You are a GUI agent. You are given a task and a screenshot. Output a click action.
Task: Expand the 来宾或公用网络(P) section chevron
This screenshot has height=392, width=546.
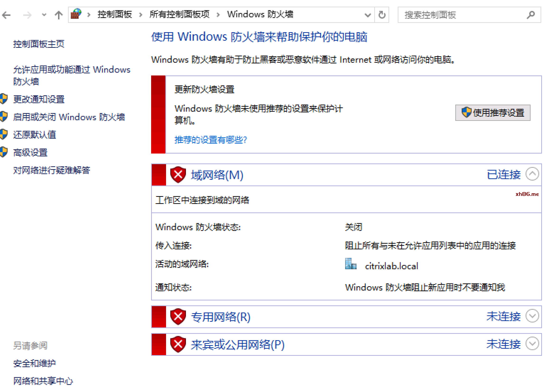(532, 344)
